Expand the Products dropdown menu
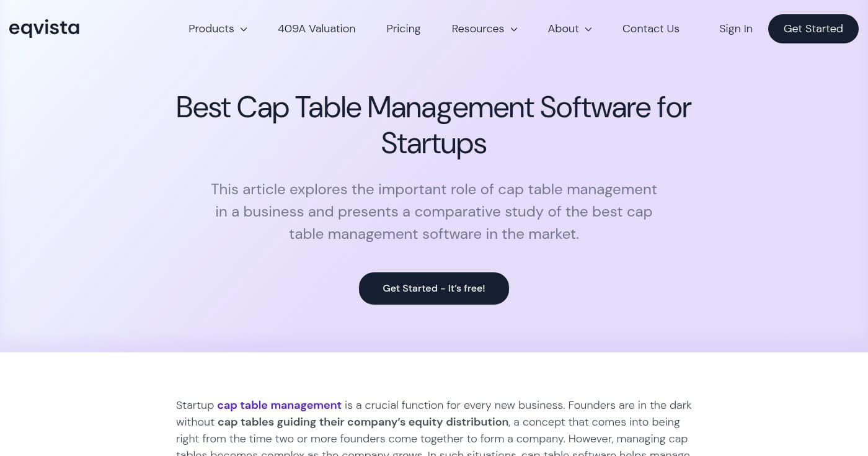Viewport: 868px width, 456px height. (x=211, y=29)
